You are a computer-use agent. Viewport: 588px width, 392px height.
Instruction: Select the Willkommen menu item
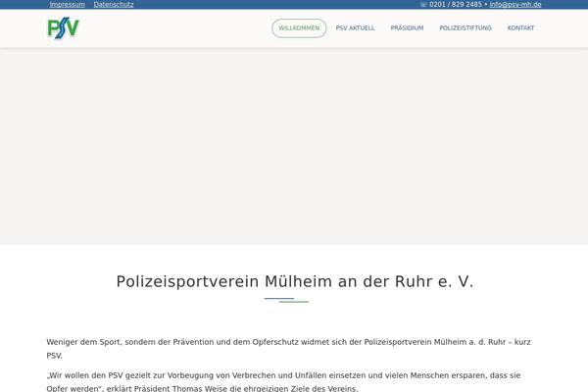(x=299, y=28)
